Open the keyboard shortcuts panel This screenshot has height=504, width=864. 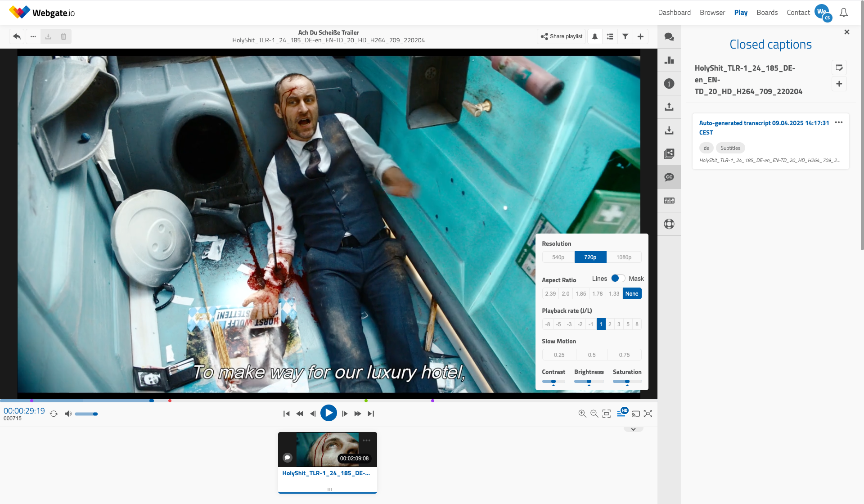pos(669,201)
